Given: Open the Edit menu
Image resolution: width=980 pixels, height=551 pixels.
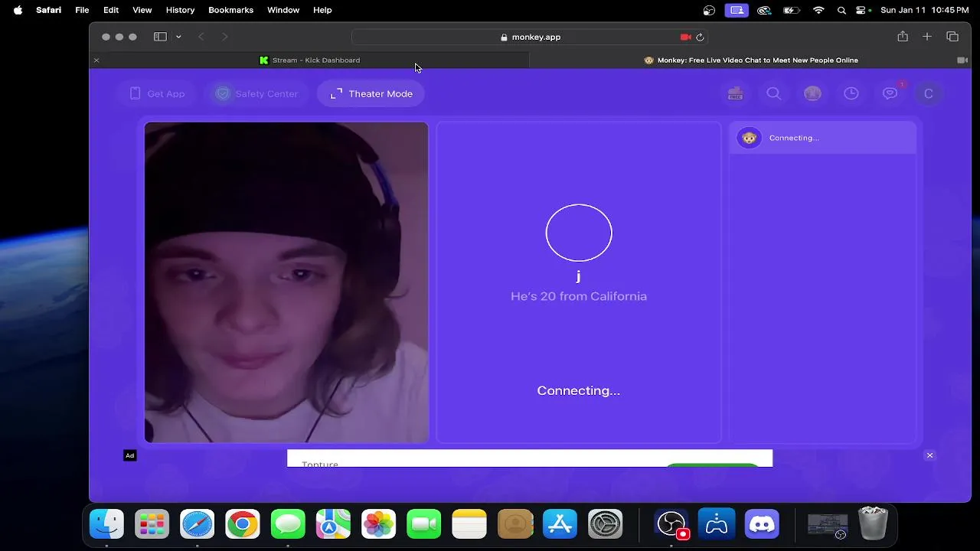Looking at the screenshot, I should [x=111, y=10].
